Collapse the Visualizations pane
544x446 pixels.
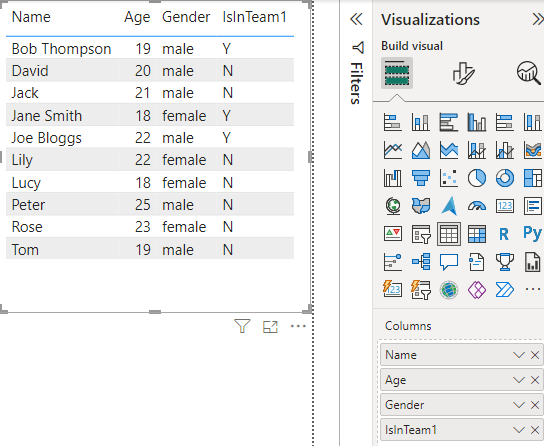pyautogui.click(x=538, y=19)
